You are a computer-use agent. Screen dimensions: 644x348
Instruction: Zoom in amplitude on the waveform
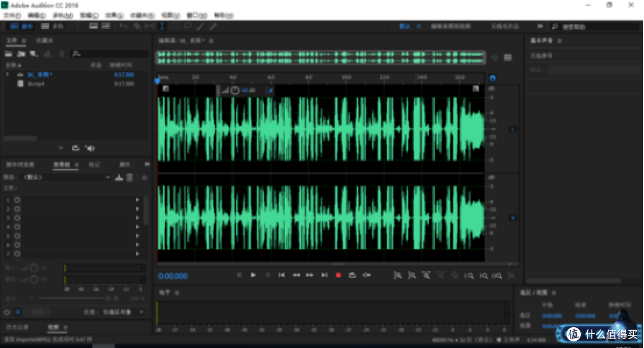pyautogui.click(x=398, y=276)
